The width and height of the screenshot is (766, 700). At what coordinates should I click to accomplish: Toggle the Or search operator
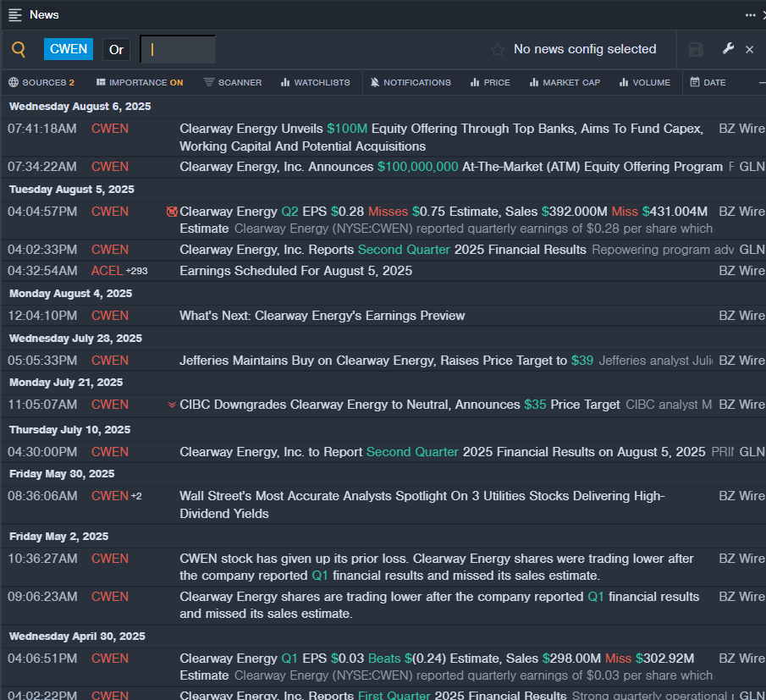(x=117, y=49)
